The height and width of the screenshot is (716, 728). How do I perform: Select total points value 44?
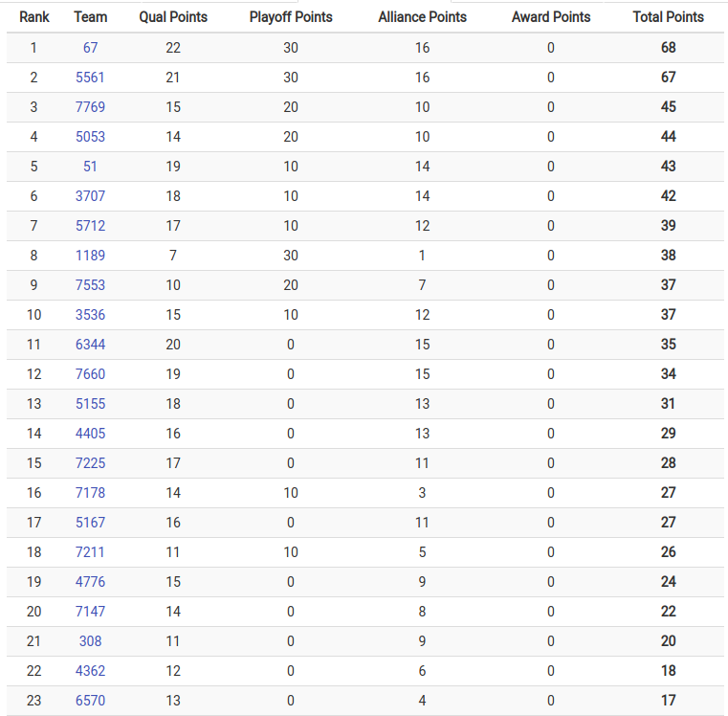click(x=668, y=137)
